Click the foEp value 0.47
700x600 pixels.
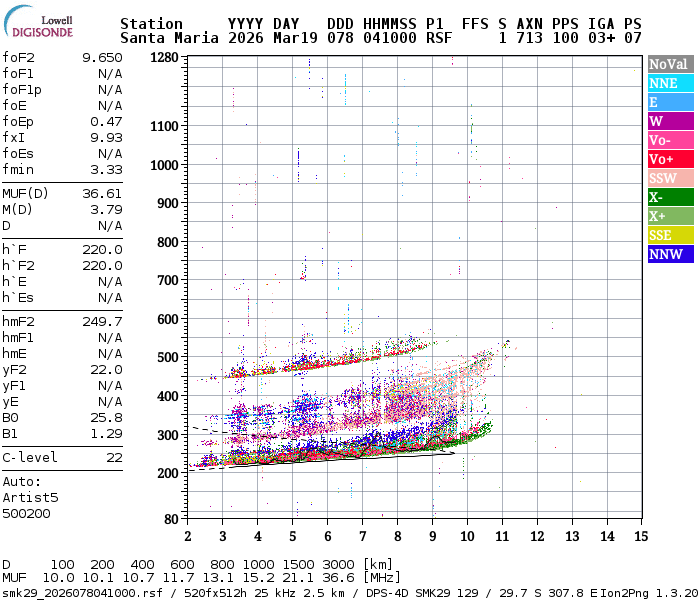point(106,121)
